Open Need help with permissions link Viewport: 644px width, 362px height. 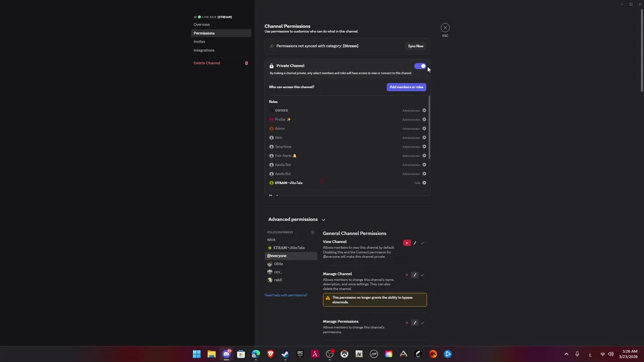(286, 295)
